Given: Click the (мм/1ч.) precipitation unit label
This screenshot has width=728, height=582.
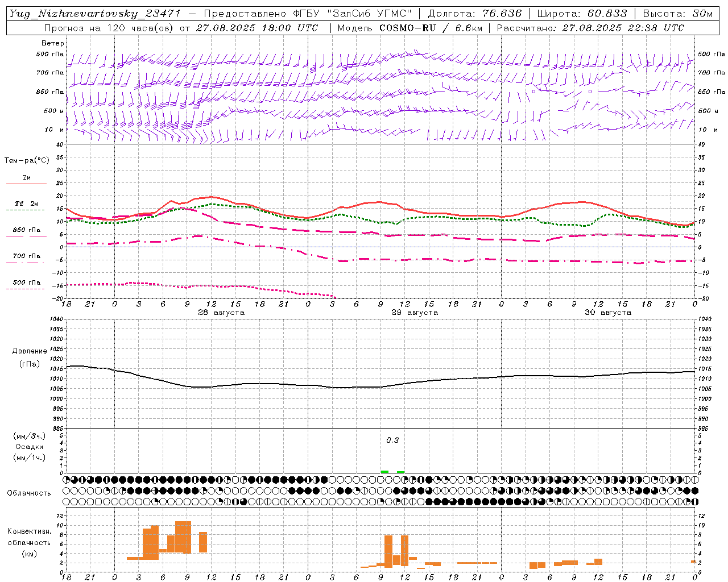Looking at the screenshot, I should pos(30,458).
